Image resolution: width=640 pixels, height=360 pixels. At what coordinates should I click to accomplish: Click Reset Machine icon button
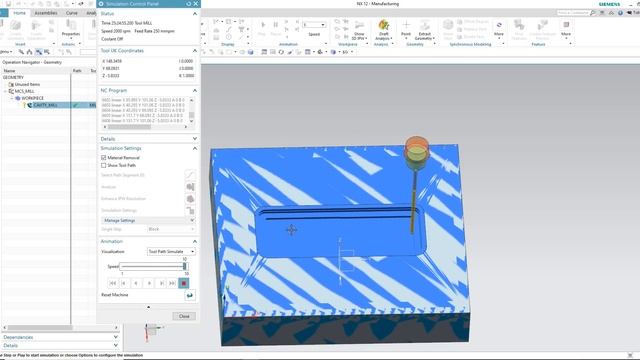pos(190,295)
